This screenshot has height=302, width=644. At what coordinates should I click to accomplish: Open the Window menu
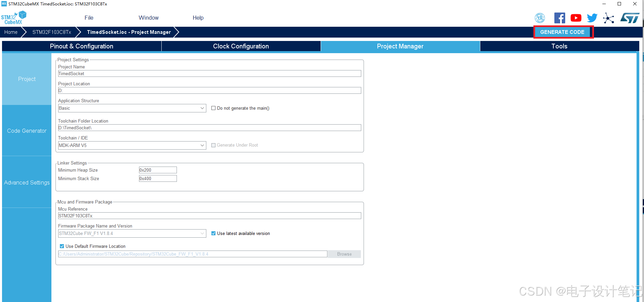[148, 18]
